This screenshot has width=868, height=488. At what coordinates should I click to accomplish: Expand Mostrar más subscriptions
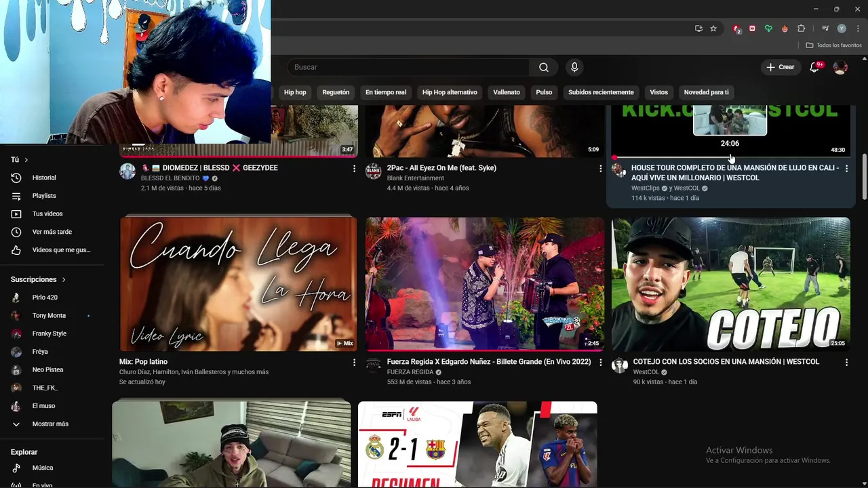52,424
